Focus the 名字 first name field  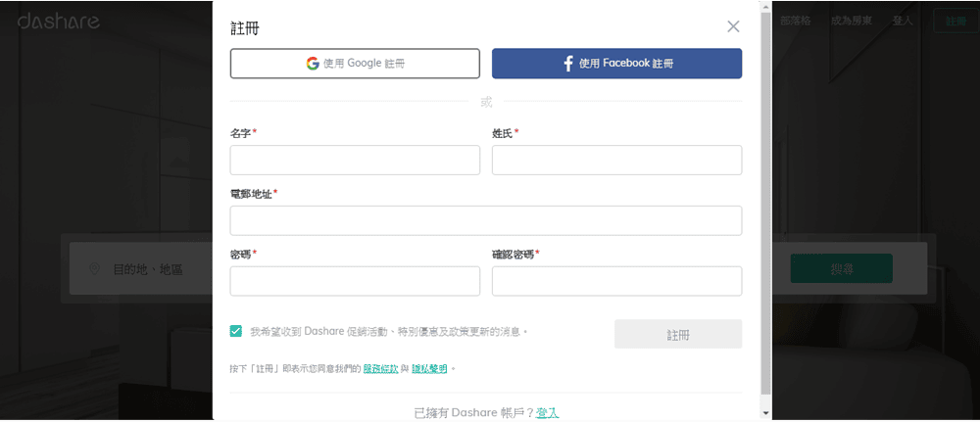[355, 161]
